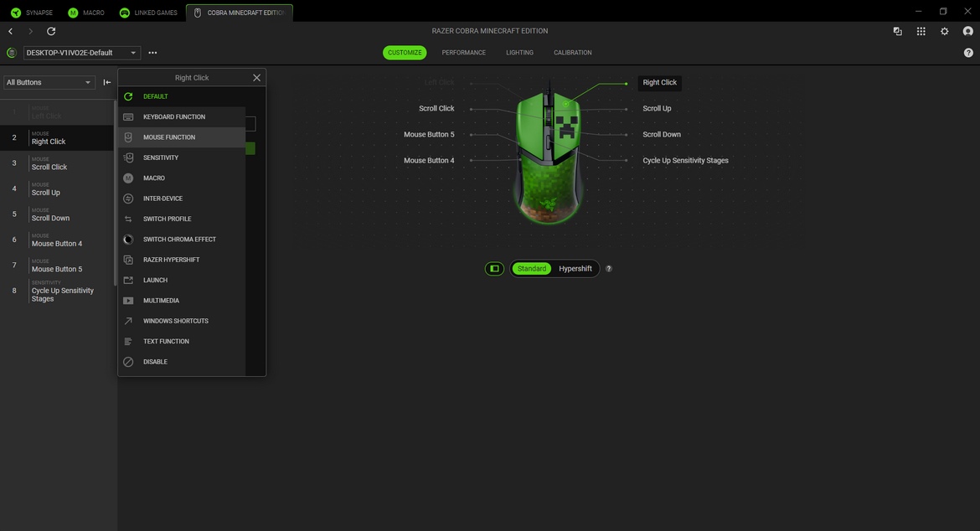Click the Hypershift help question icon

[x=609, y=269]
